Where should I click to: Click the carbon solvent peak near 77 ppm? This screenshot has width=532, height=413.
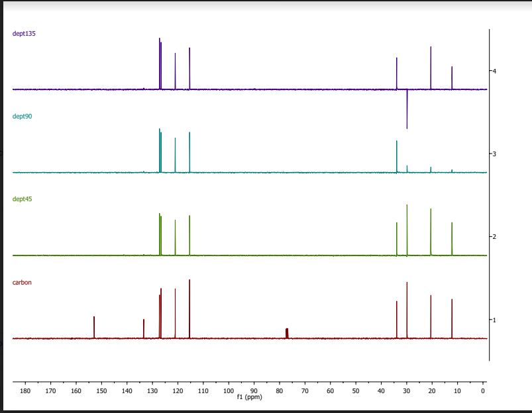[x=287, y=334]
